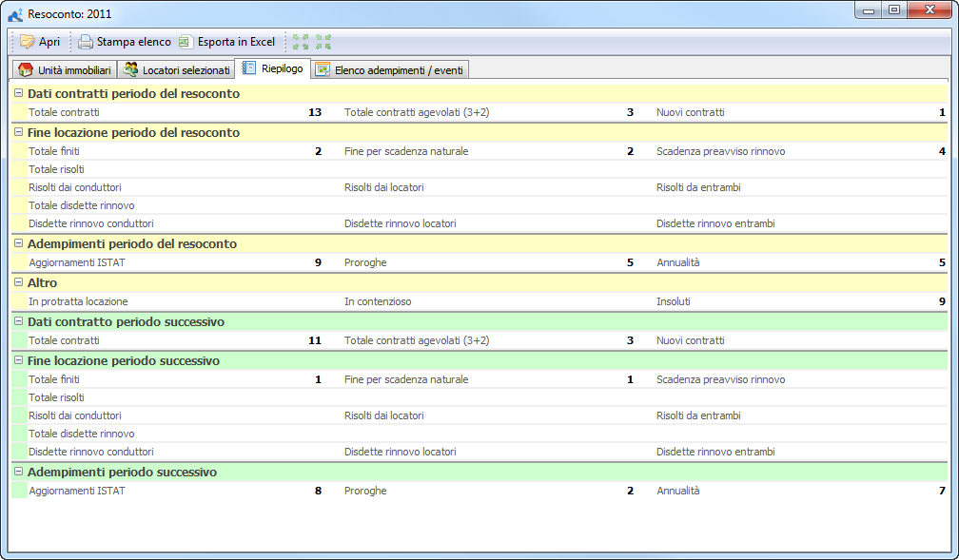
Task: Click the Insoluti label under Altro
Action: coord(674,301)
